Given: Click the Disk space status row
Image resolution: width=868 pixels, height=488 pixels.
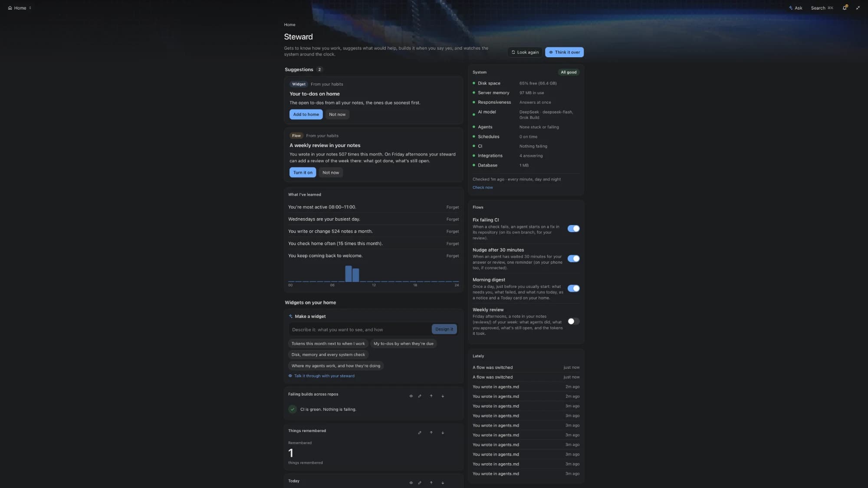Looking at the screenshot, I should click(526, 83).
